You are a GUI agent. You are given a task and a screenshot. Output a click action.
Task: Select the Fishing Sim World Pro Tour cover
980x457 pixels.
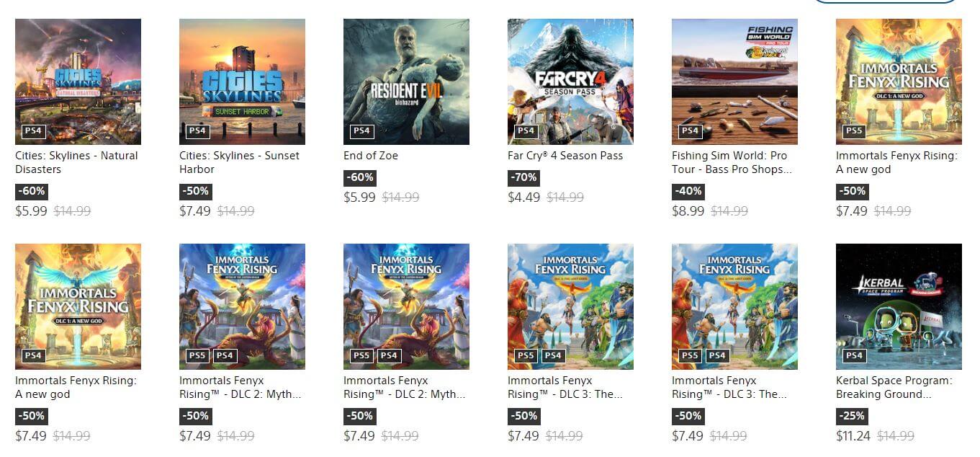(x=734, y=81)
